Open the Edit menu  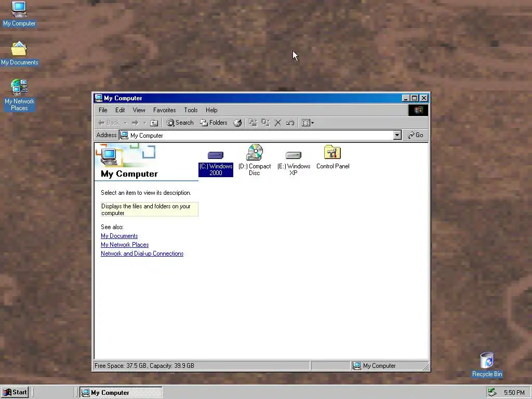(120, 110)
